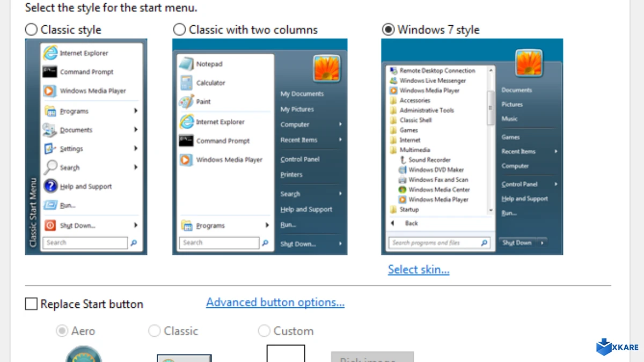The width and height of the screenshot is (644, 362).
Task: Select the Classic style radio button
Action: 32,29
